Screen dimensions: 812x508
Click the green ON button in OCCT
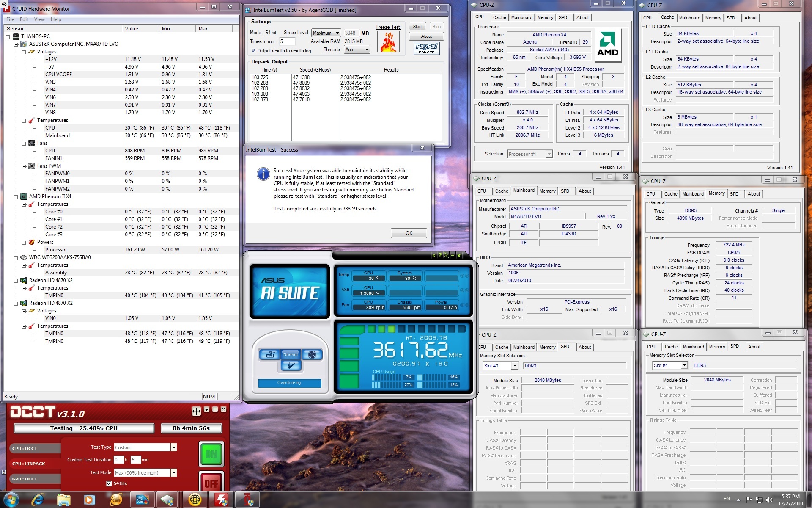click(x=211, y=454)
